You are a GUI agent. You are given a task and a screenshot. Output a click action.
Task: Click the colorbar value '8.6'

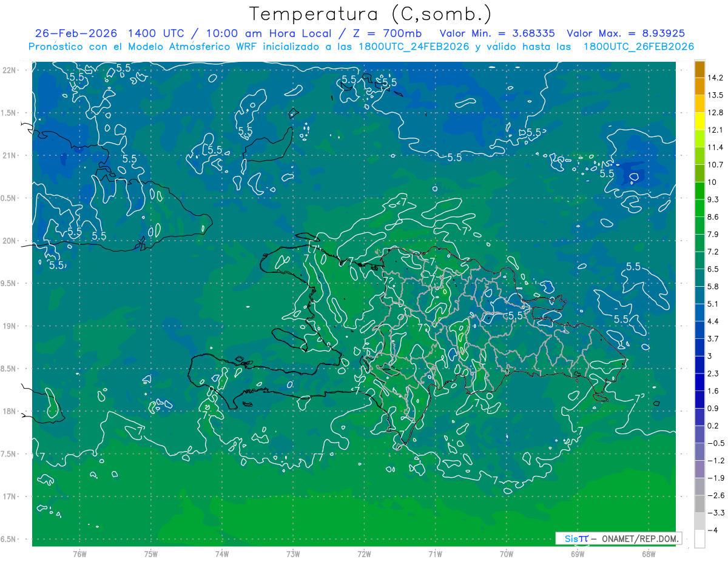coord(713,217)
